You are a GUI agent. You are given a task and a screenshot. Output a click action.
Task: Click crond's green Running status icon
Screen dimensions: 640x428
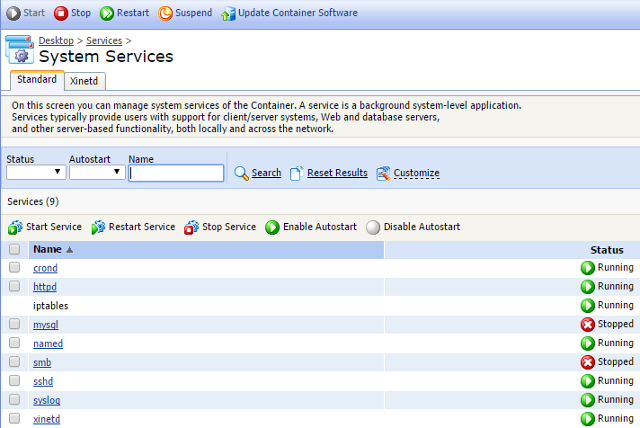587,268
